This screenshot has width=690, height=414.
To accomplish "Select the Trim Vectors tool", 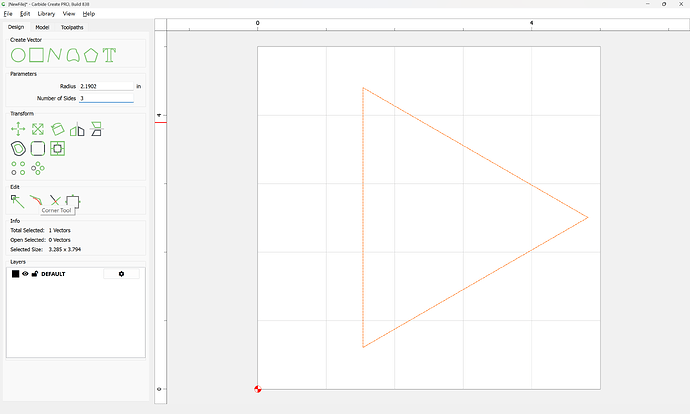I will point(55,201).
